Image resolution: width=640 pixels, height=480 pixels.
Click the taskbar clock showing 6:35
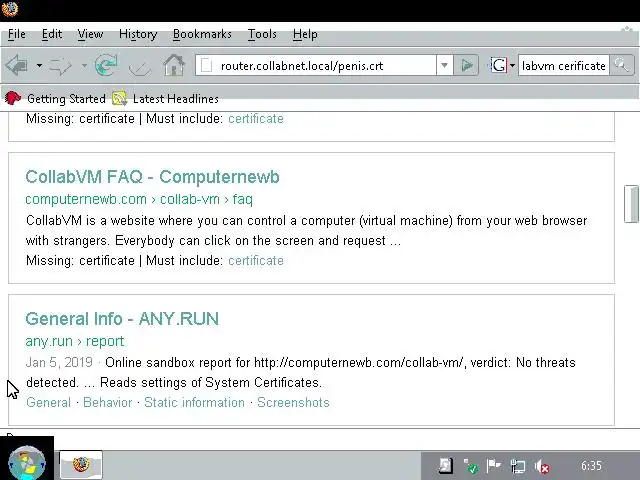point(591,466)
